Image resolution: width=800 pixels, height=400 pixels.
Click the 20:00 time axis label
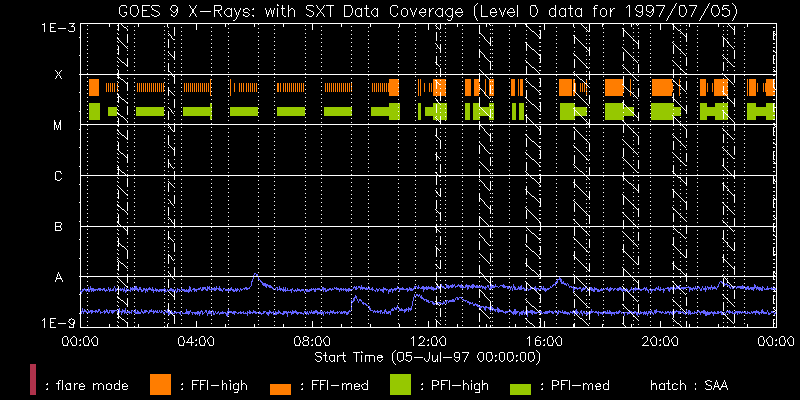point(660,342)
